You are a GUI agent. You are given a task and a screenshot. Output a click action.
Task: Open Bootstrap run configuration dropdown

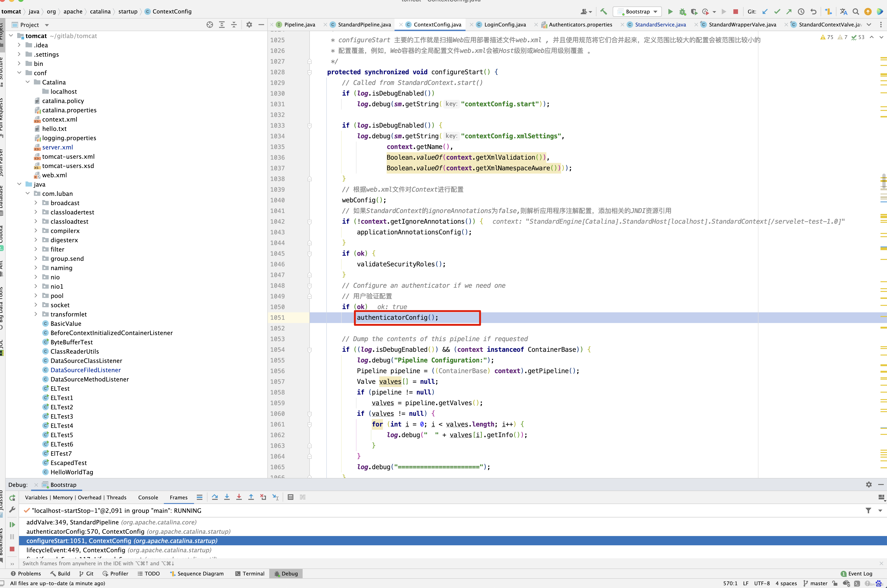(x=637, y=12)
